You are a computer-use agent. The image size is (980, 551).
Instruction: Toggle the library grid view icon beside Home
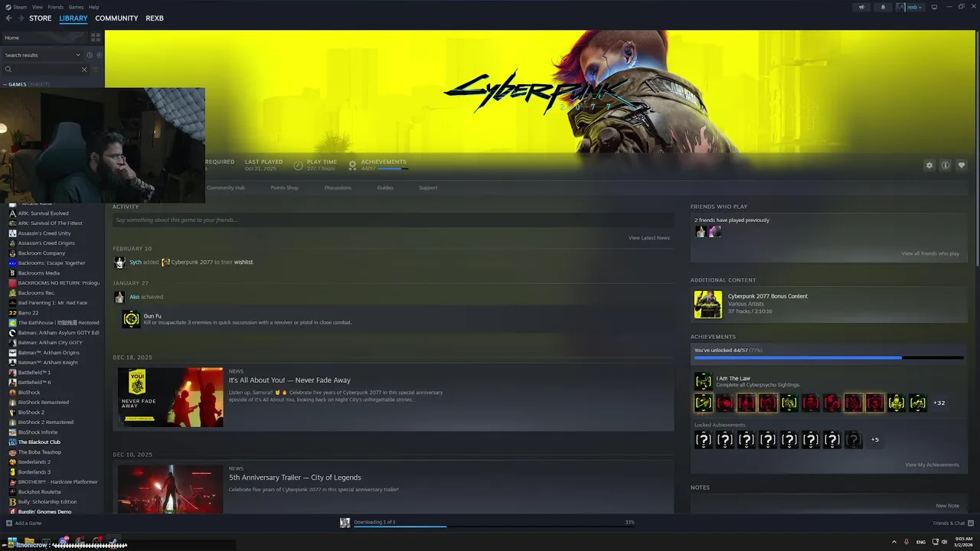coord(96,37)
